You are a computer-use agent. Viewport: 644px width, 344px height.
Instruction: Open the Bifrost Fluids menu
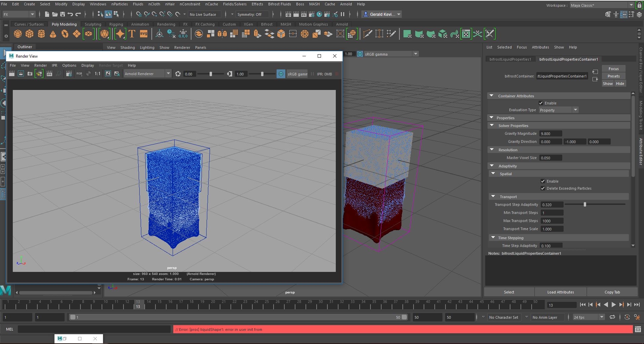point(279,4)
